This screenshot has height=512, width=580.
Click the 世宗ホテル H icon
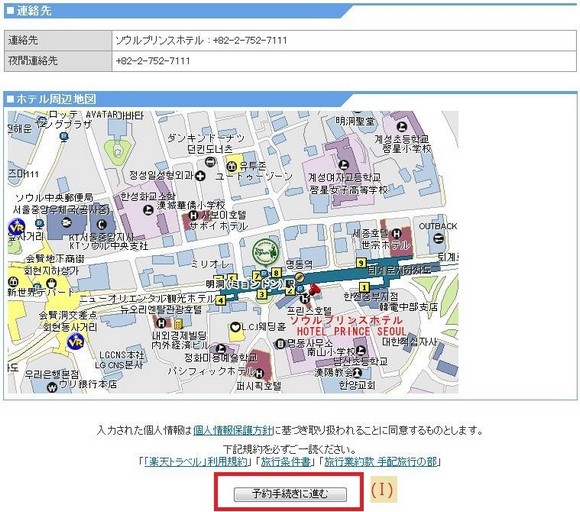pos(397,233)
